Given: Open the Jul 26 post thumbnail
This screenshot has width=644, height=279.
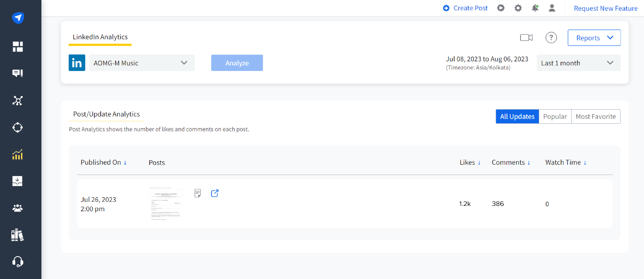Looking at the screenshot, I should click(166, 204).
